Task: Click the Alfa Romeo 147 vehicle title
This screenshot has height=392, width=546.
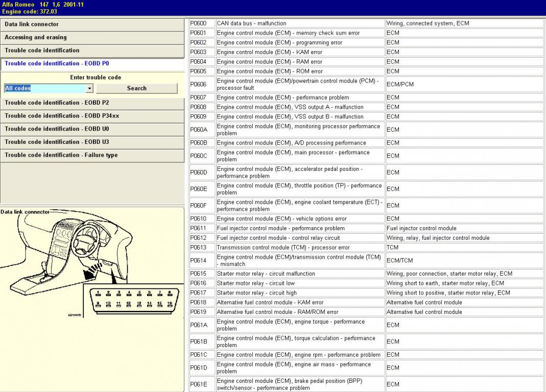Action: 43,5
